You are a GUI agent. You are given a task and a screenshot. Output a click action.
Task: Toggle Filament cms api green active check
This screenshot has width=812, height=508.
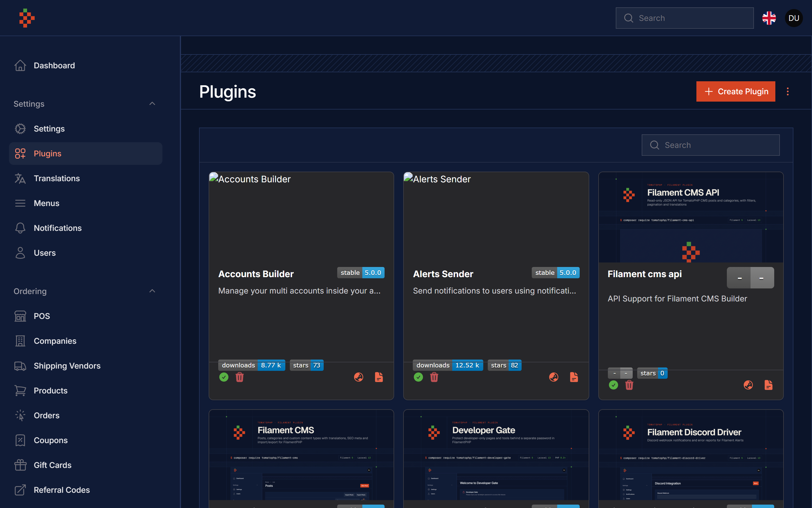tap(613, 385)
